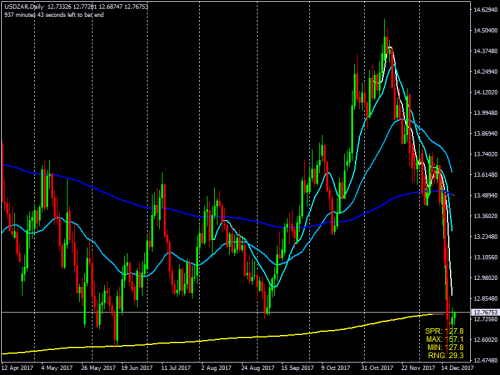The width and height of the screenshot is (500, 375).
Task: Select the 31 Oct 2017 date label
Action: 376,368
